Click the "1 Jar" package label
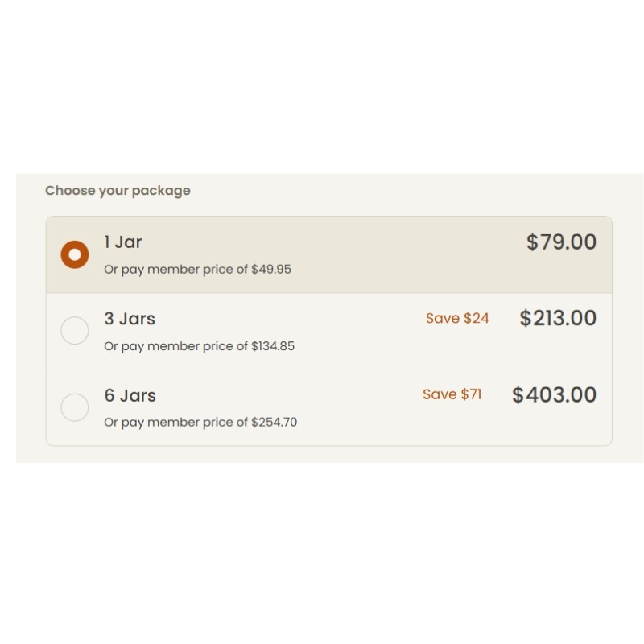 (123, 242)
